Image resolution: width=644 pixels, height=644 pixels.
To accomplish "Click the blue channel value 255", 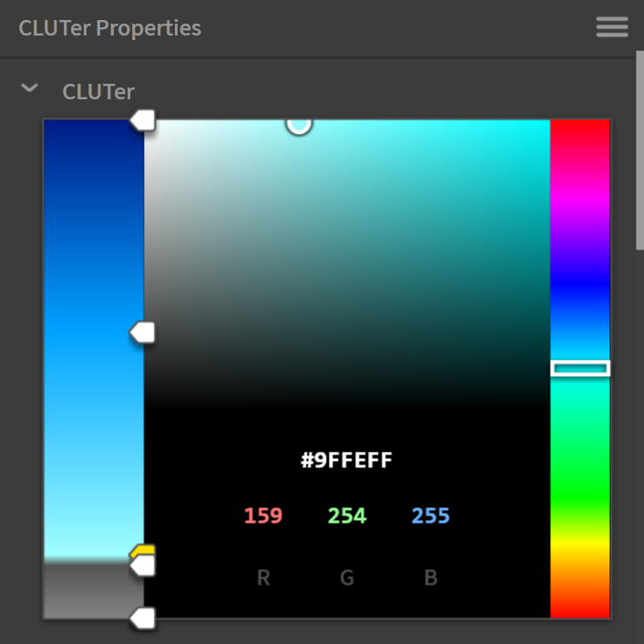I will pyautogui.click(x=430, y=516).
